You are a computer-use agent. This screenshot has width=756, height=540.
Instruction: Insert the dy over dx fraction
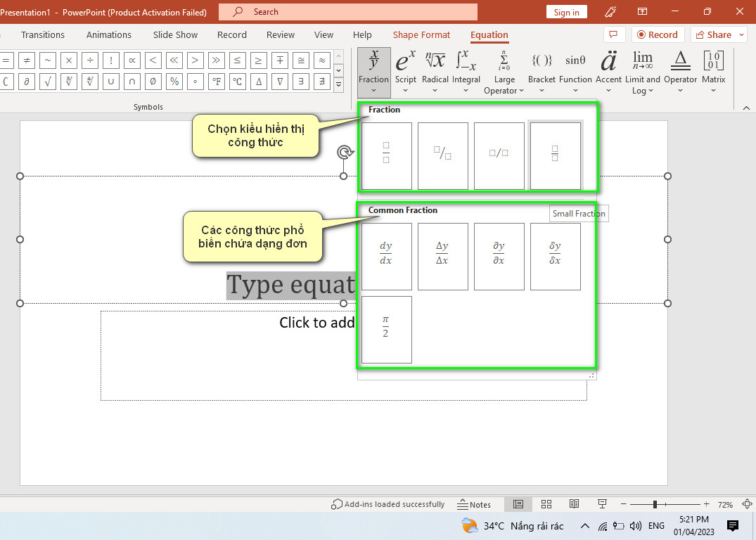[x=387, y=257]
